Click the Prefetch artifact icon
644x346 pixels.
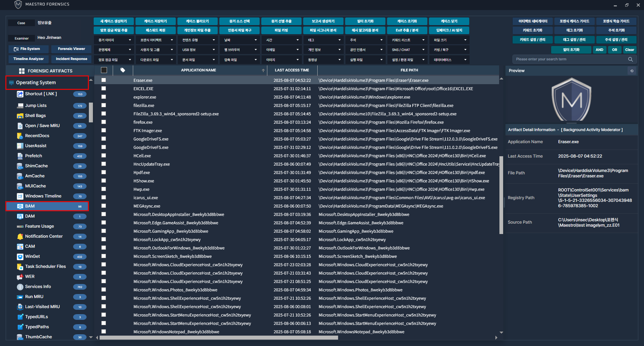click(x=20, y=156)
